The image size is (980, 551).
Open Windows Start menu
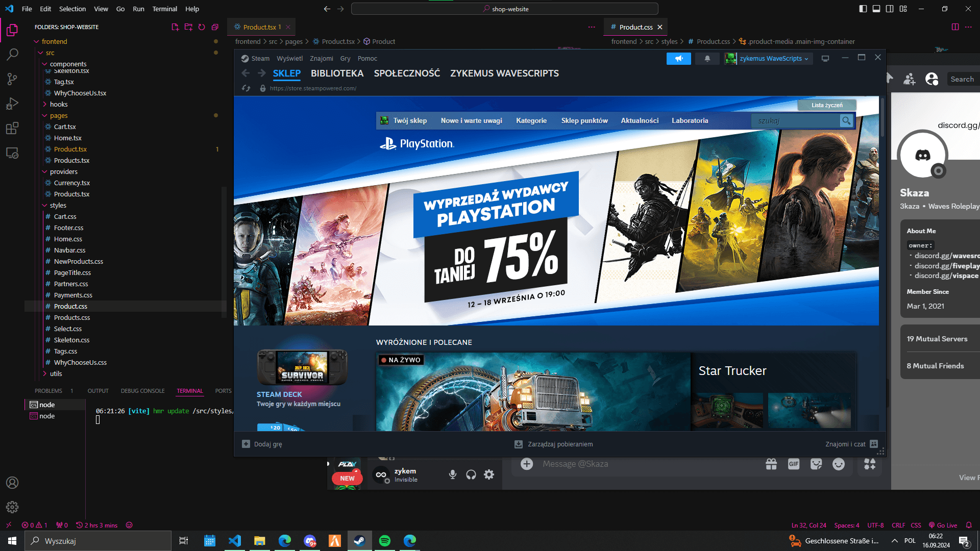tap(12, 541)
